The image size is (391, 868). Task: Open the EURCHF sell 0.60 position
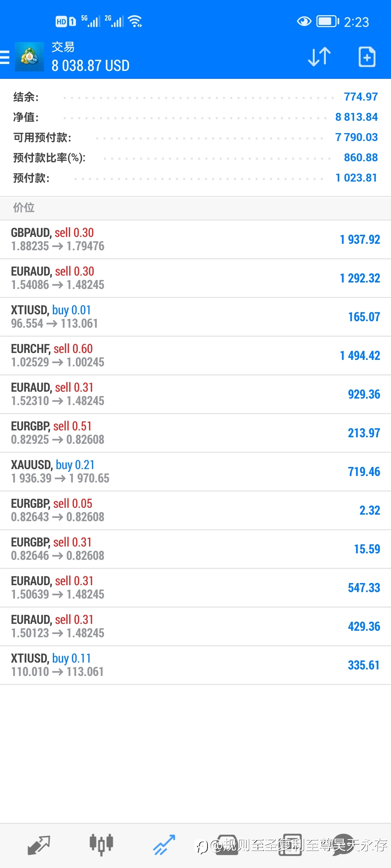coord(195,356)
